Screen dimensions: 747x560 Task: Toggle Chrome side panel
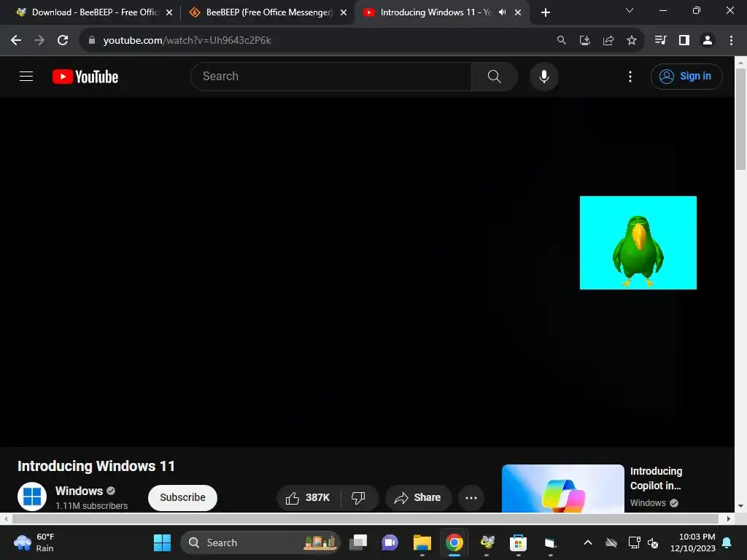pos(684,40)
